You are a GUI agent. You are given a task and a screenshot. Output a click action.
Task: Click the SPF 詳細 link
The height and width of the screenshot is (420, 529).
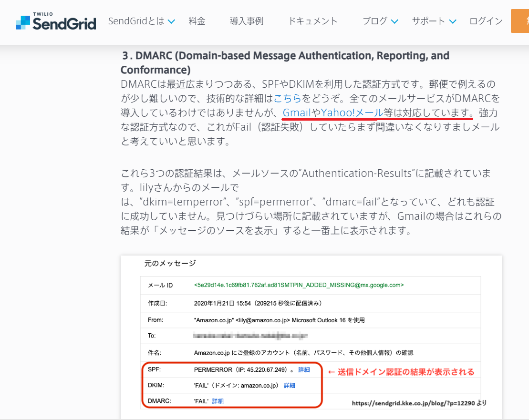304,370
